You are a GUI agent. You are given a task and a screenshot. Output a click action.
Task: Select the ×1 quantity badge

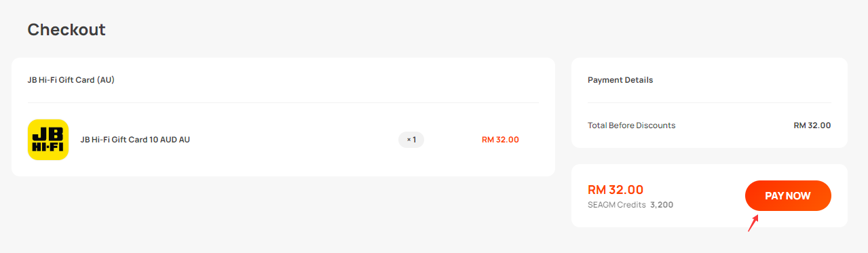point(411,140)
